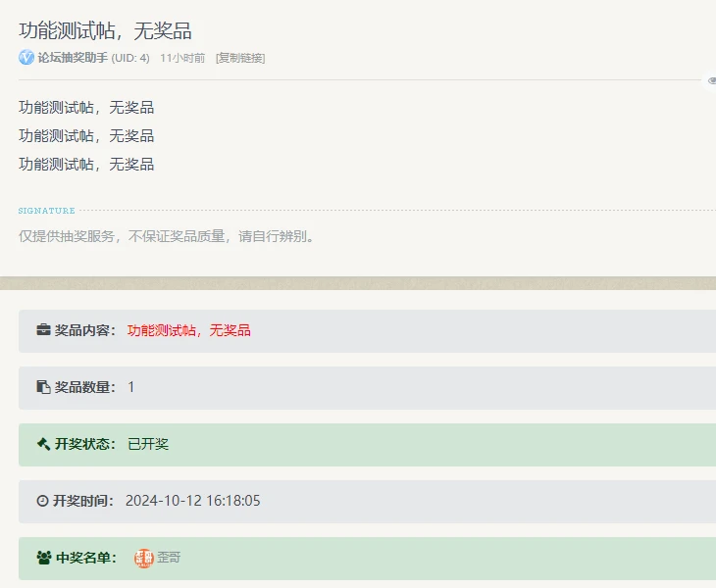716x588 pixels.
Task: Click the post title 功能测试帖，无奖品 heading
Action: click(105, 30)
